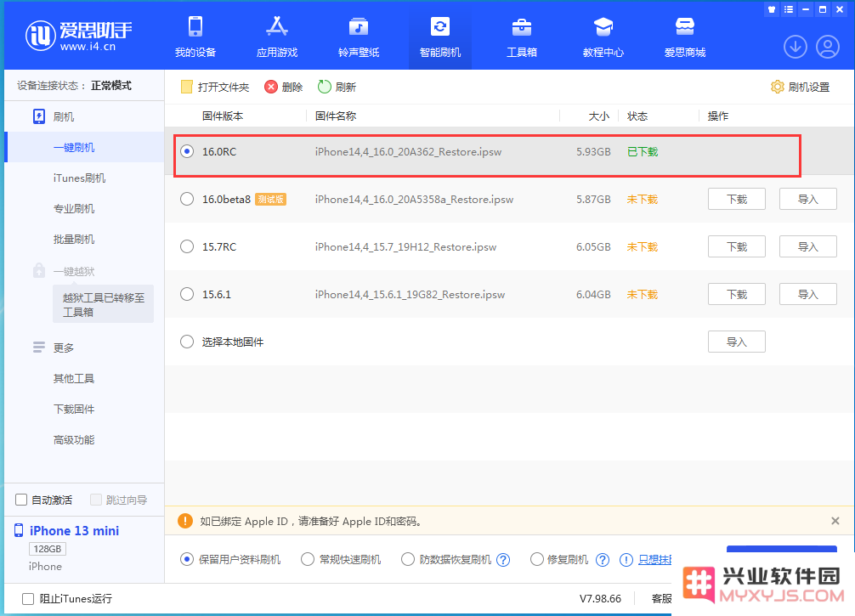Click the iPhone 13 mini device name
The width and height of the screenshot is (855, 616).
click(74, 530)
